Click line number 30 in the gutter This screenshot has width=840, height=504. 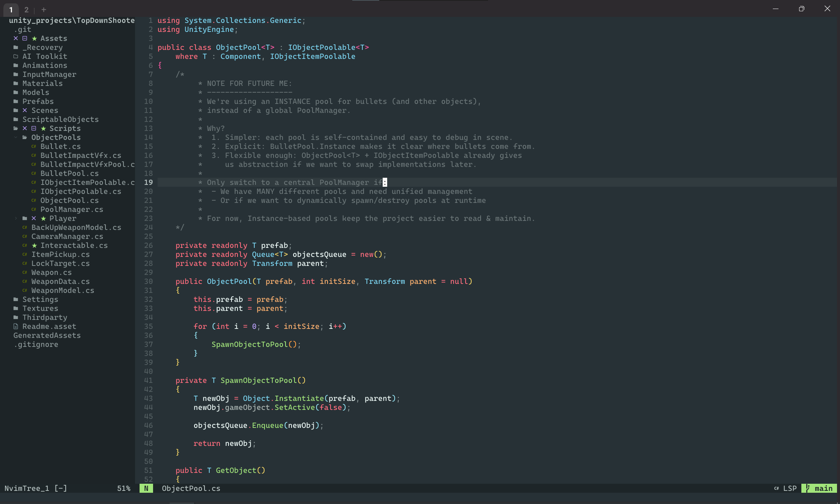click(149, 282)
